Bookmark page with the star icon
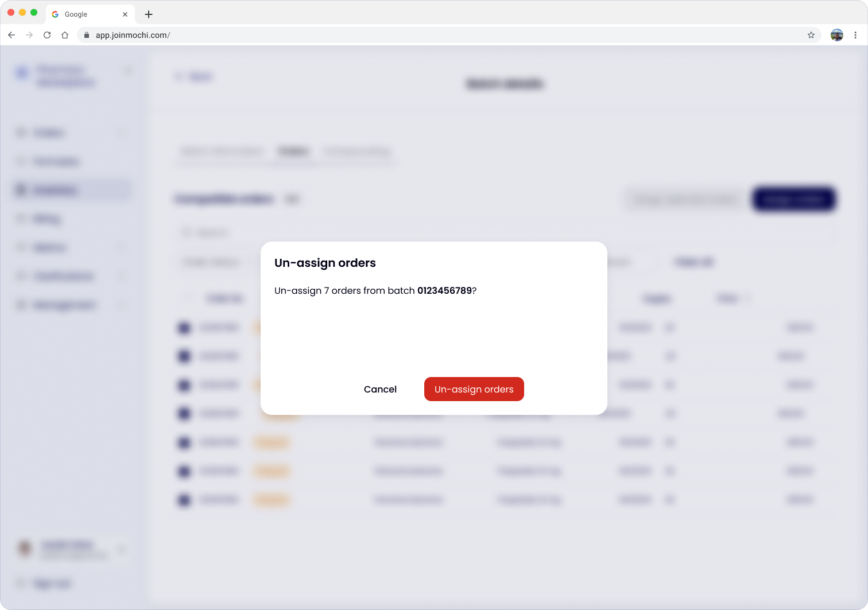868x610 pixels. [811, 35]
